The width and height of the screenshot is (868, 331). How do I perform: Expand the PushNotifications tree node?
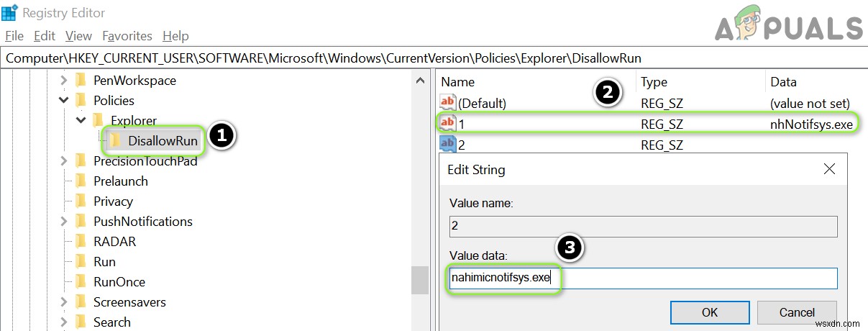64,221
